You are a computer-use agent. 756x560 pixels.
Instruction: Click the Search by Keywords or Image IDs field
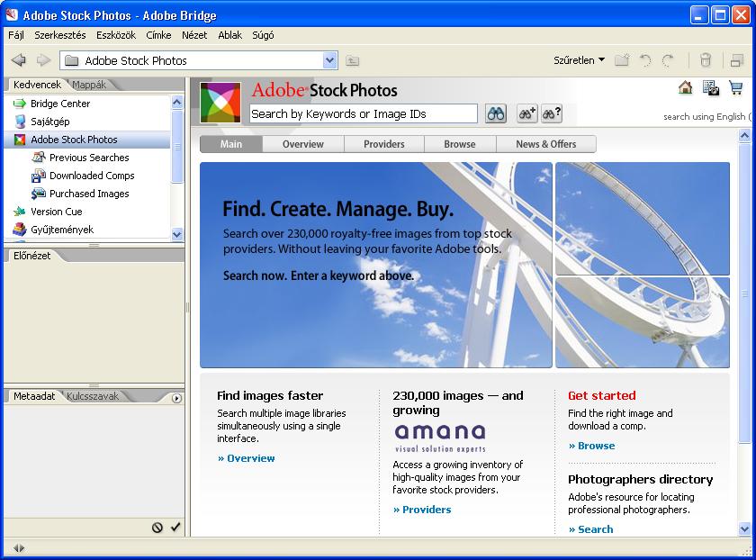(x=364, y=113)
